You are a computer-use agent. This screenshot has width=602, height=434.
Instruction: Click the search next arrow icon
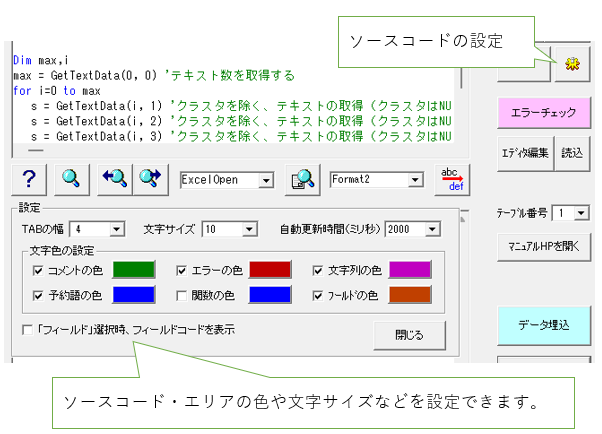[150, 179]
